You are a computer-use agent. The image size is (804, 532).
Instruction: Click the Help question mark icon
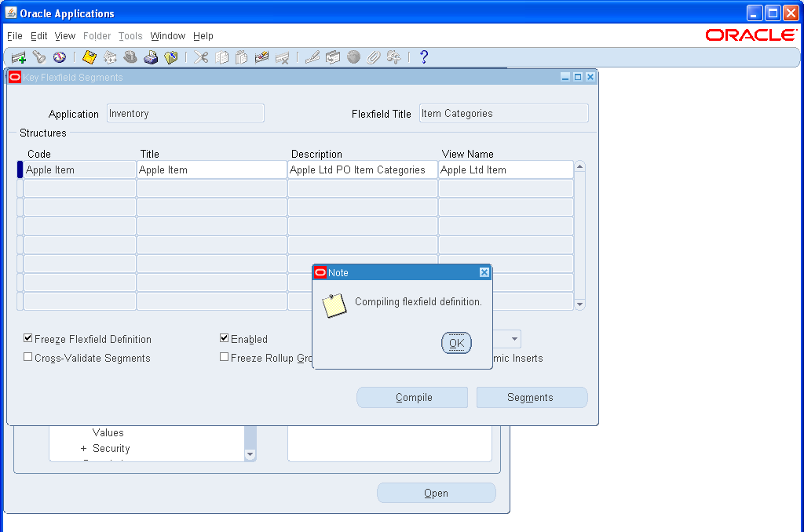(x=424, y=56)
